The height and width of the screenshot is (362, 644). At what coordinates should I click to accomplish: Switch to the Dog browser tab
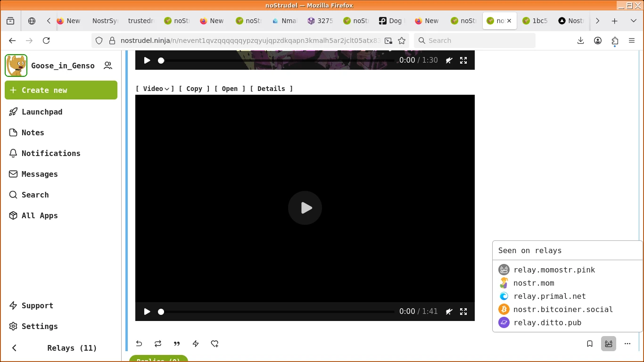pyautogui.click(x=391, y=21)
